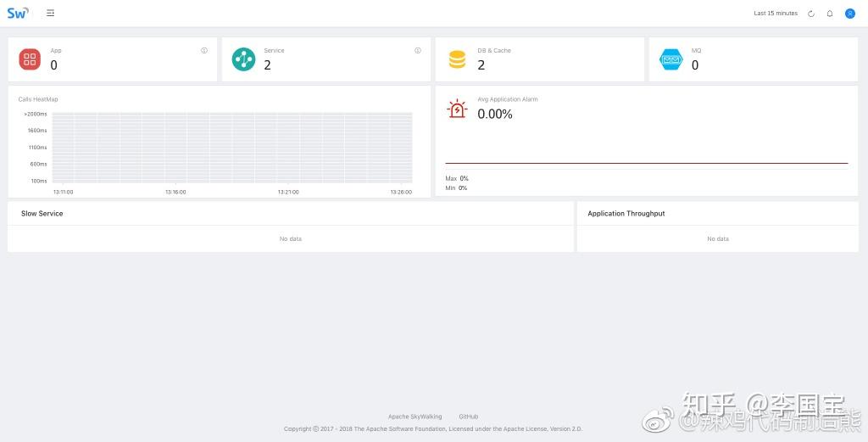This screenshot has width=868, height=442.
Task: Click the SkyWalking Sw logo
Action: point(18,13)
